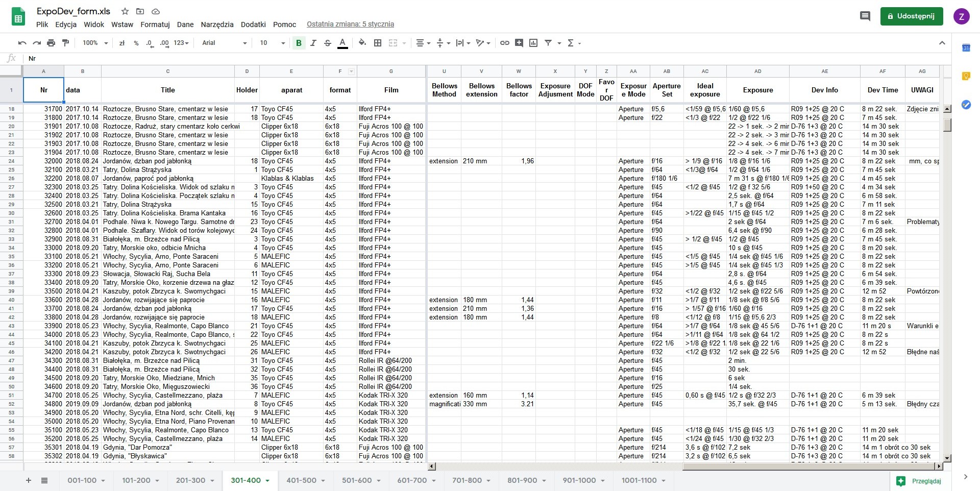Open the Arial font family dropdown
Viewport: 980px width, 491px height.
click(224, 43)
